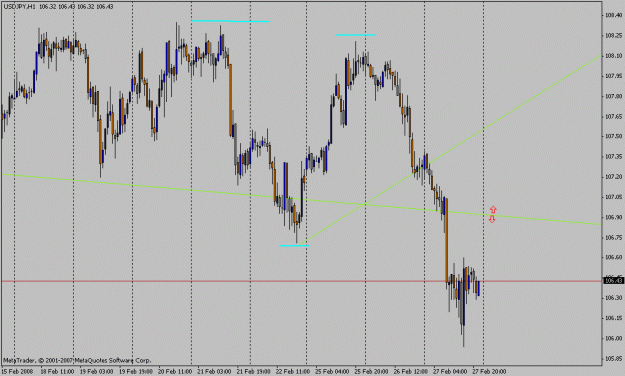Select the current price tag 106.43
Screen dimensions: 625x376
click(x=613, y=281)
